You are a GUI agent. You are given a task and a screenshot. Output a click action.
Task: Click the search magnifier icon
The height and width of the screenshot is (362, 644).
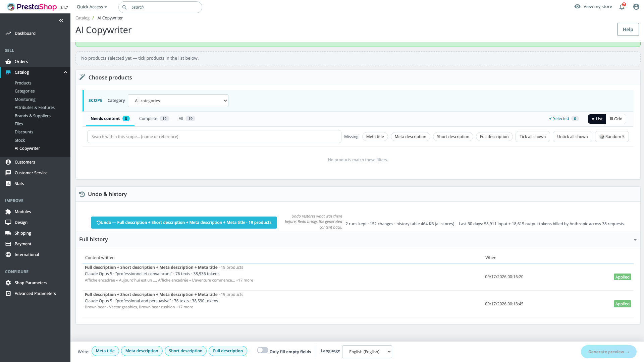(124, 7)
